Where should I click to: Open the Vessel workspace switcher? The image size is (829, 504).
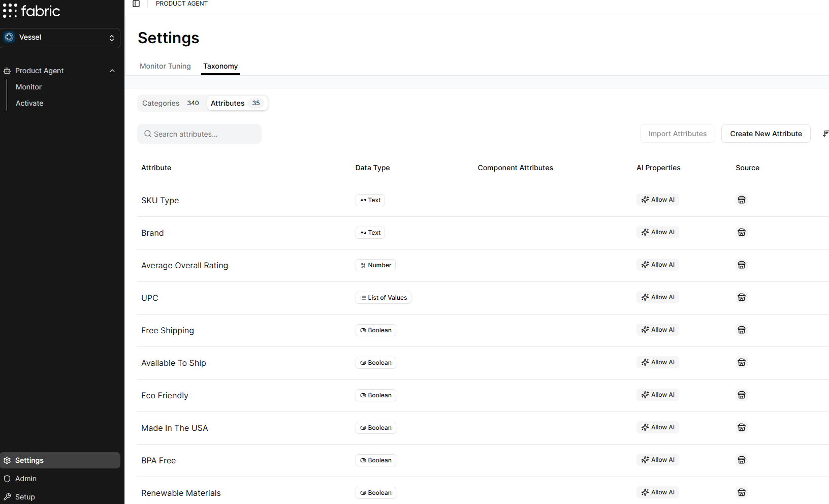60,38
